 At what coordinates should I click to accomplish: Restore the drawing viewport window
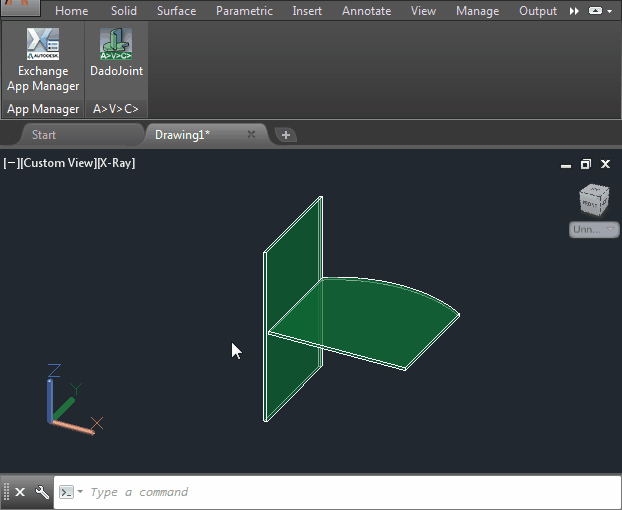pos(586,164)
